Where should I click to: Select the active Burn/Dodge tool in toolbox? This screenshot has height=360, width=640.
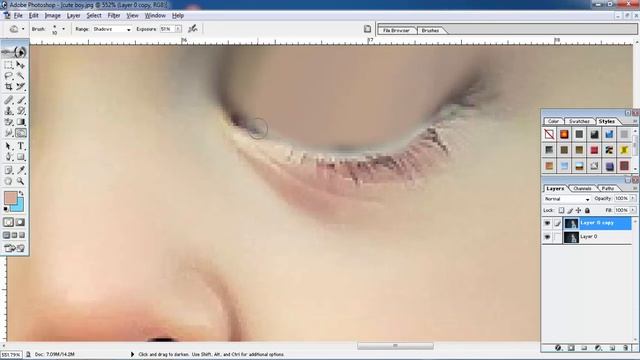coord(20,133)
